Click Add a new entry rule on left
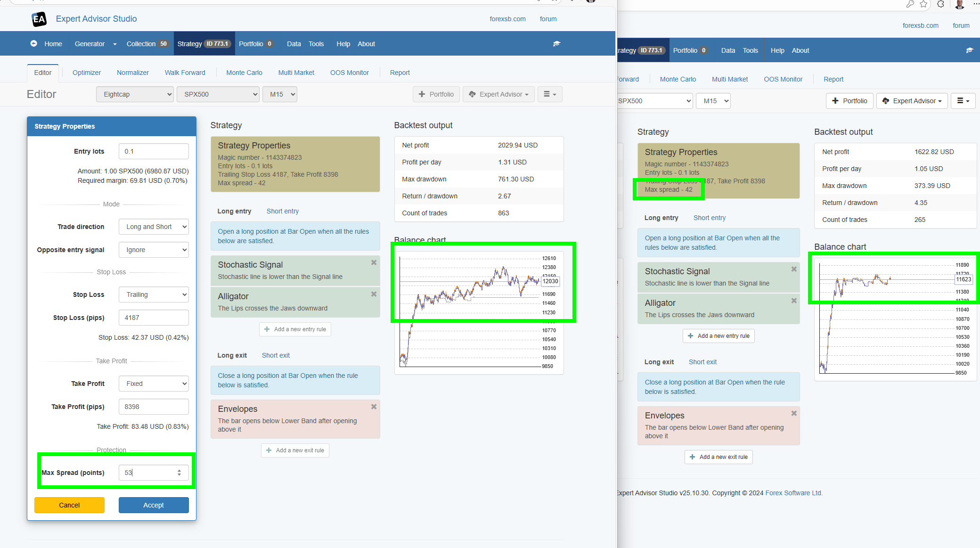Viewport: 980px width, 548px height. [295, 329]
